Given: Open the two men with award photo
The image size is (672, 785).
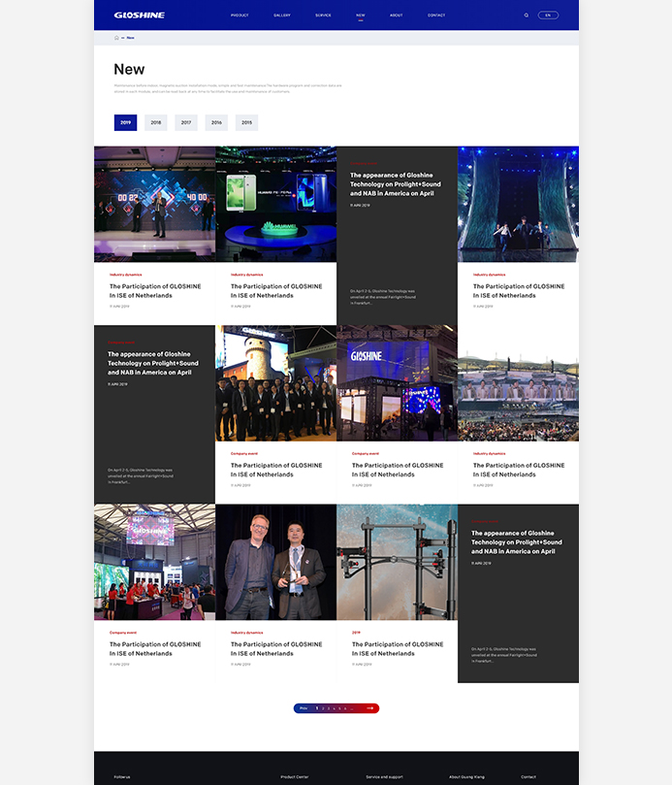Looking at the screenshot, I should [x=275, y=562].
